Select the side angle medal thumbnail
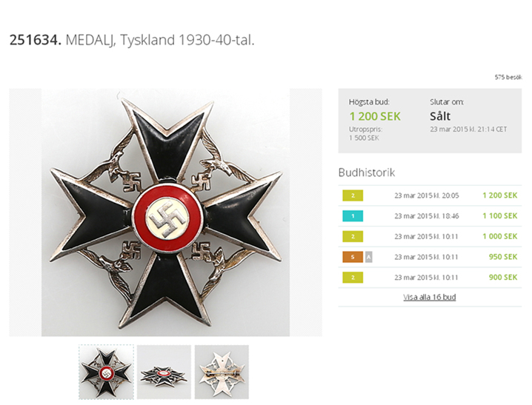532x405 pixels. [x=164, y=372]
